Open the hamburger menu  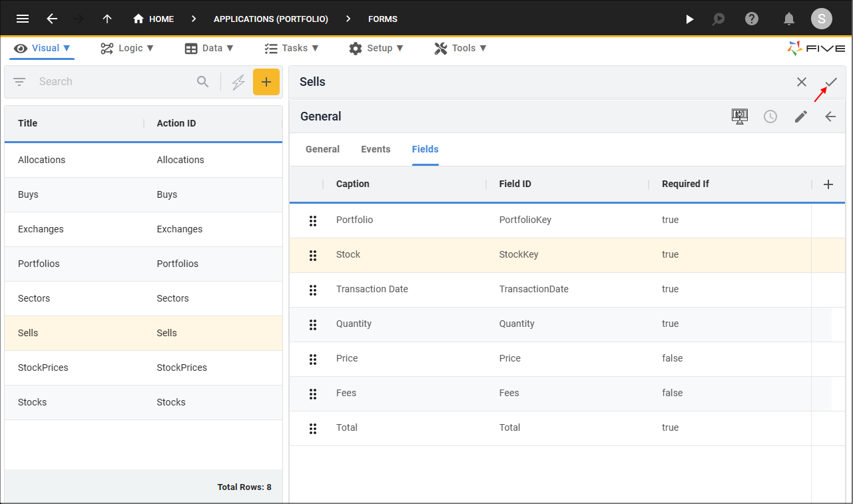coord(23,19)
